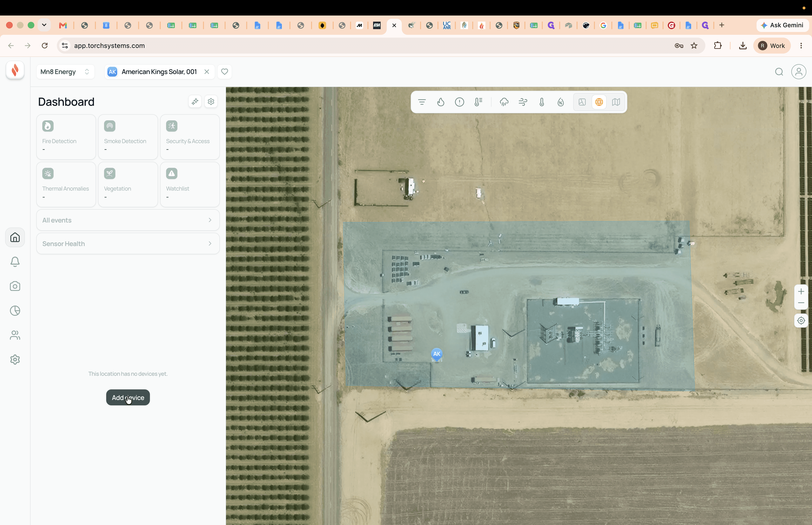Open the Security & Access card
Image resolution: width=812 pixels, height=525 pixels.
190,137
